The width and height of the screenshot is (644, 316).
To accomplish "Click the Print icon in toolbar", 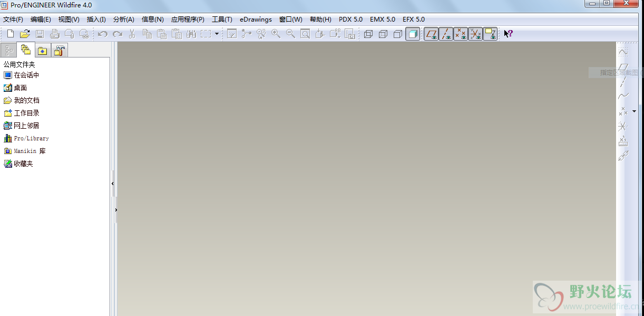I will pyautogui.click(x=54, y=34).
